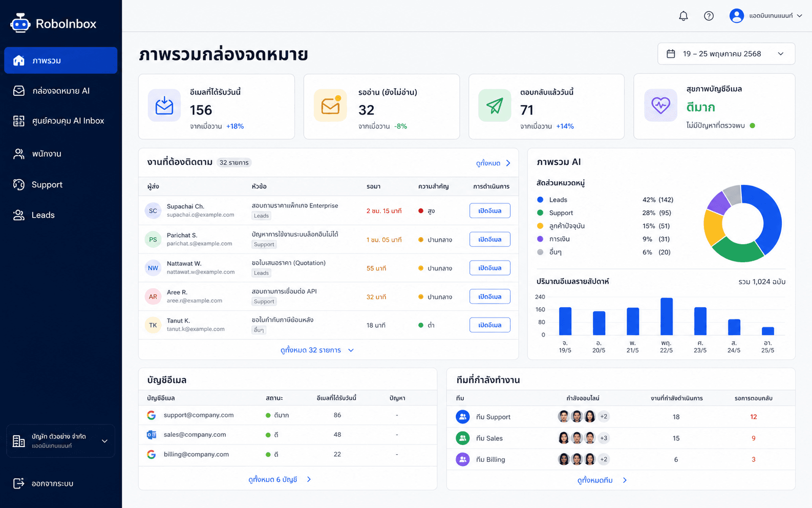Click the Google icon beside billing@company.com
This screenshot has height=508, width=812.
152,454
